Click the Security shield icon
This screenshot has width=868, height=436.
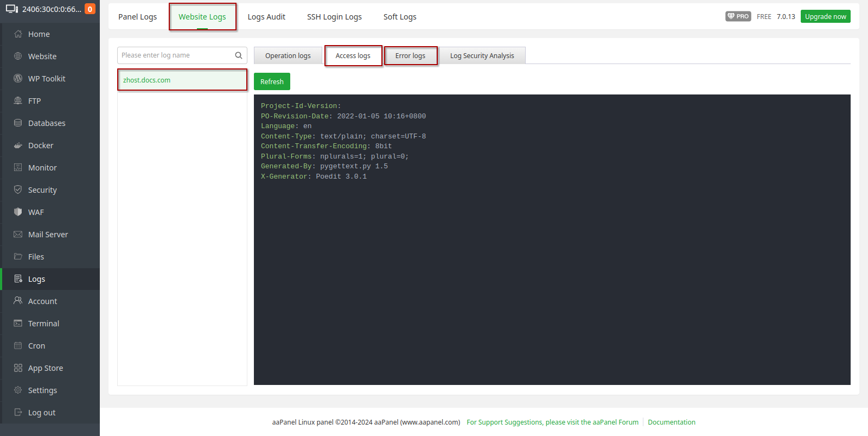coord(18,189)
